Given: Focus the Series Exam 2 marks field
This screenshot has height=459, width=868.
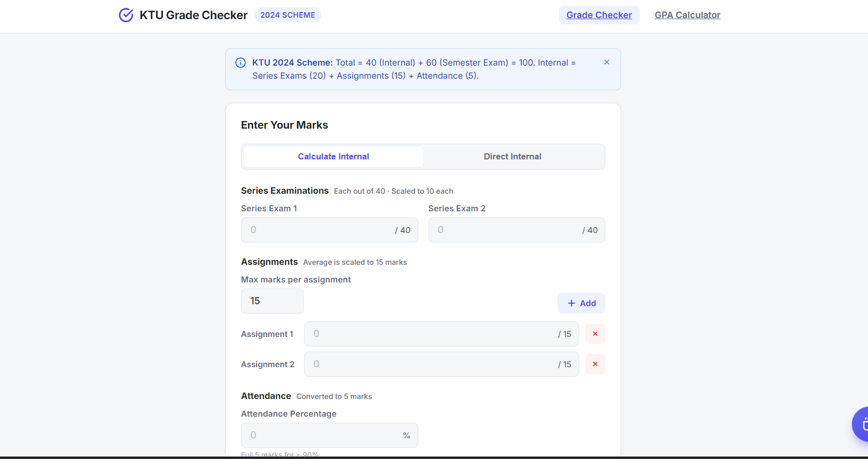Looking at the screenshot, I should coord(517,230).
